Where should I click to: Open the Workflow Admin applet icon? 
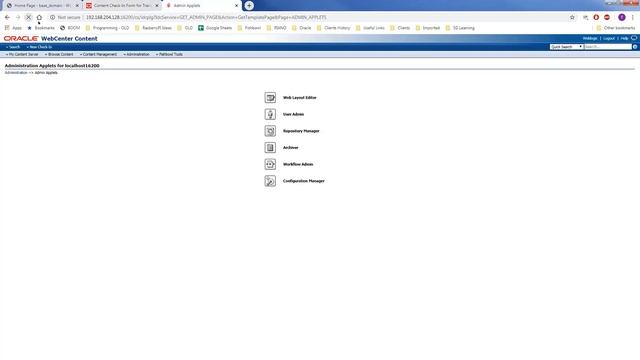(x=270, y=164)
